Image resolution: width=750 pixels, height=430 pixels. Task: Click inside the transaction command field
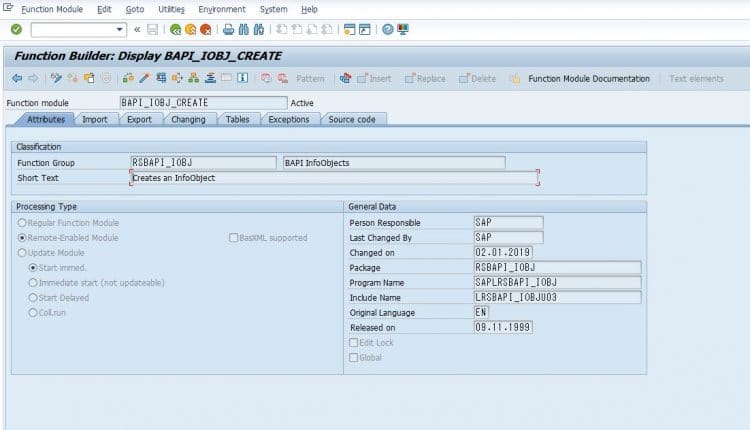(x=73, y=30)
